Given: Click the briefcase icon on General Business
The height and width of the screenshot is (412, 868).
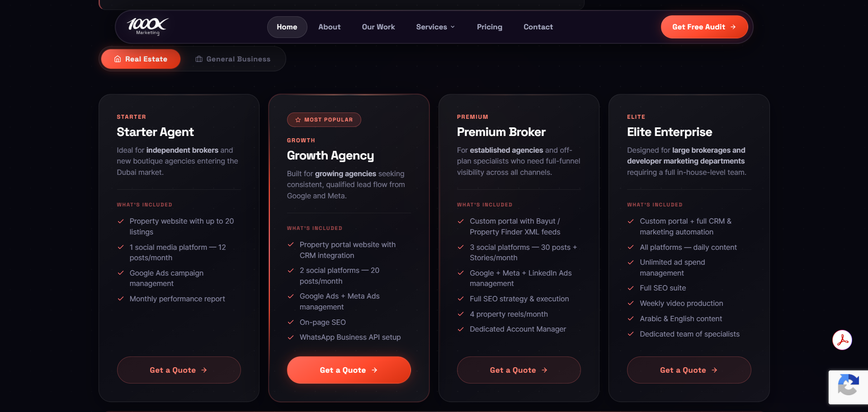Looking at the screenshot, I should (x=199, y=59).
